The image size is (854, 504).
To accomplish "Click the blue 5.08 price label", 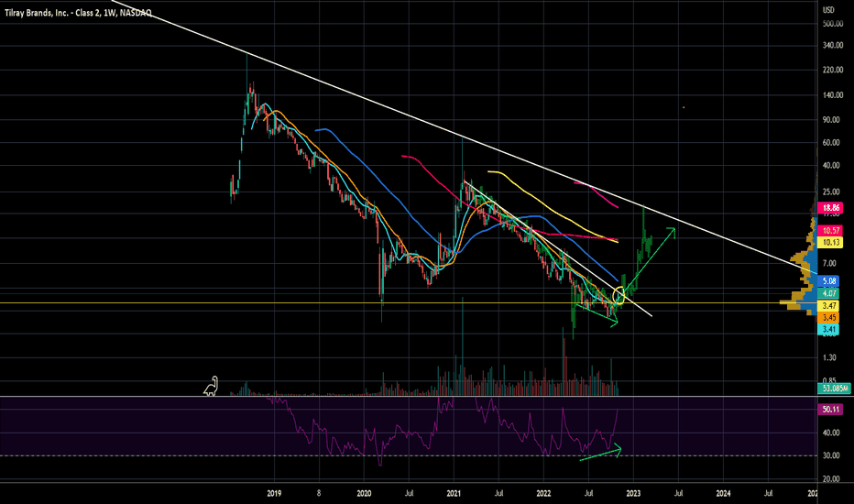I will point(829,281).
